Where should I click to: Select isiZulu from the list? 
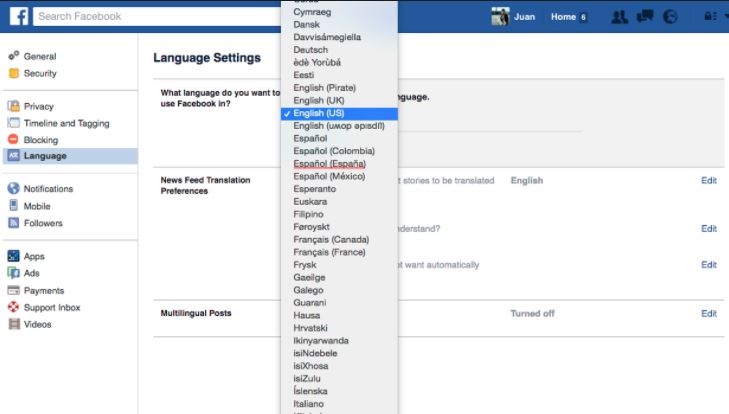point(307,379)
